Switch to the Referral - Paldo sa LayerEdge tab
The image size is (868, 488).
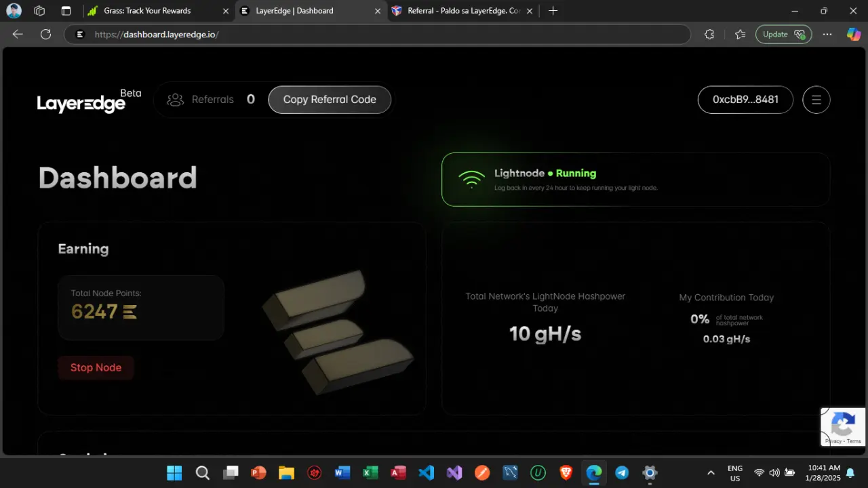coord(465,11)
